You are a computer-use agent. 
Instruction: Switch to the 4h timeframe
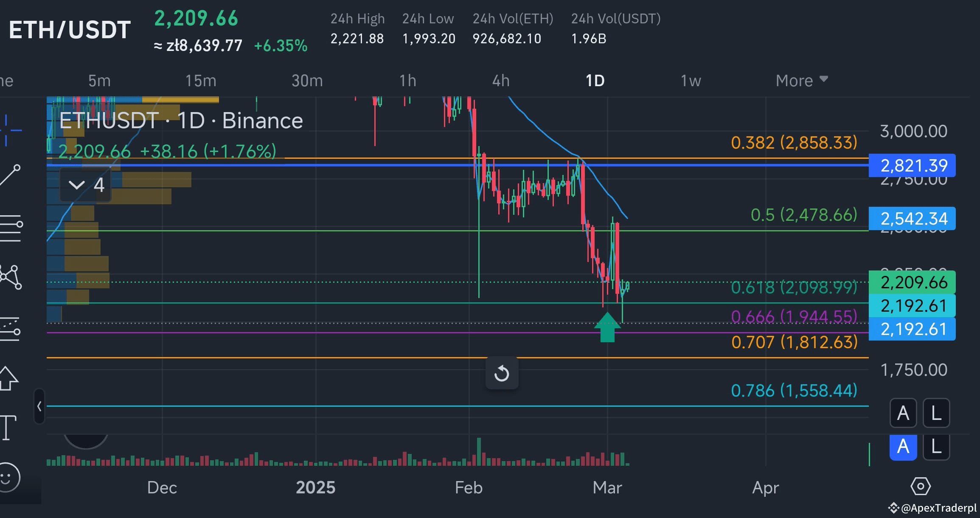pos(501,81)
